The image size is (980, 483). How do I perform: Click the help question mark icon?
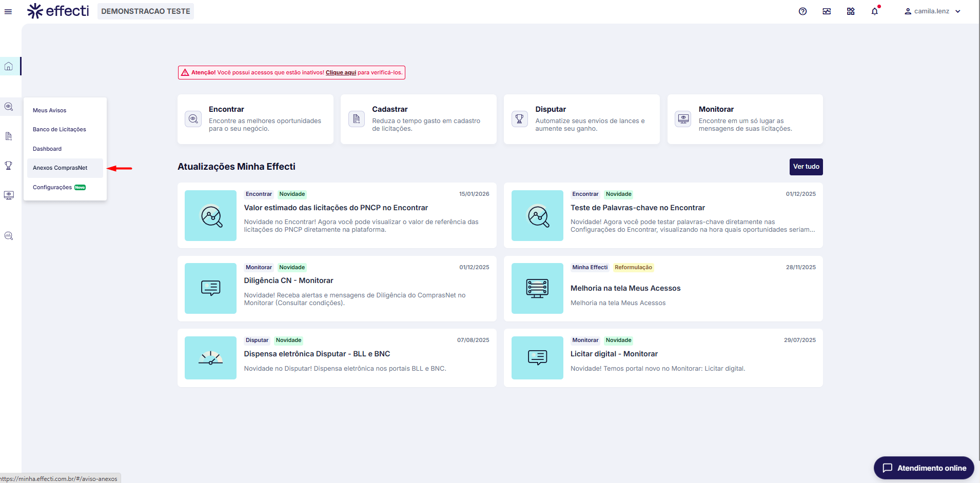pyautogui.click(x=802, y=11)
